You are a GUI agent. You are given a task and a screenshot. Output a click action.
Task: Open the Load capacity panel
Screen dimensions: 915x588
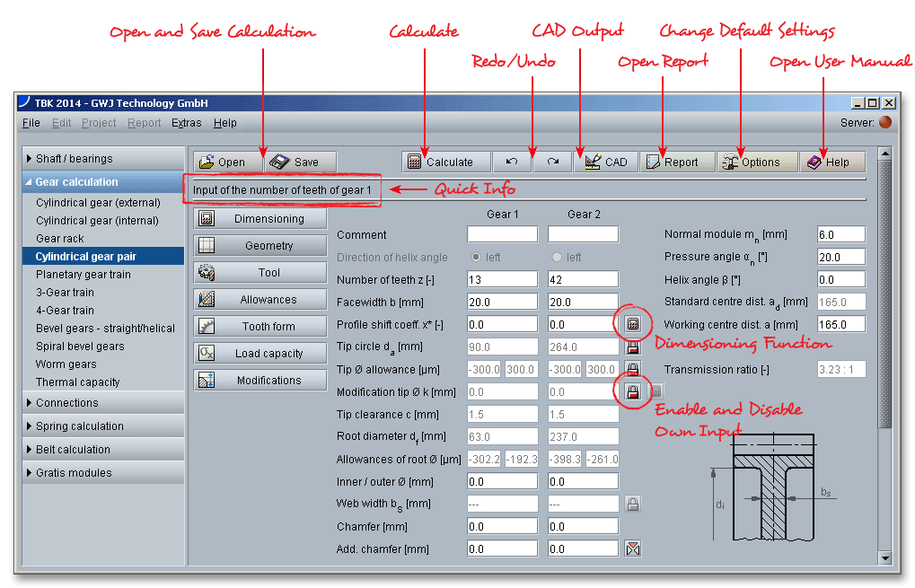[x=260, y=354]
